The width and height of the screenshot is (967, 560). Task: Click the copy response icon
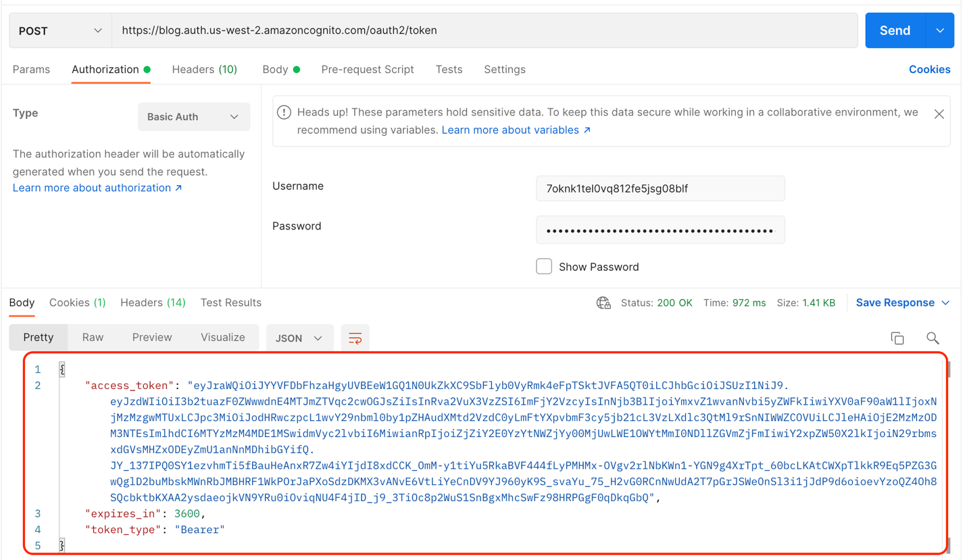(897, 338)
